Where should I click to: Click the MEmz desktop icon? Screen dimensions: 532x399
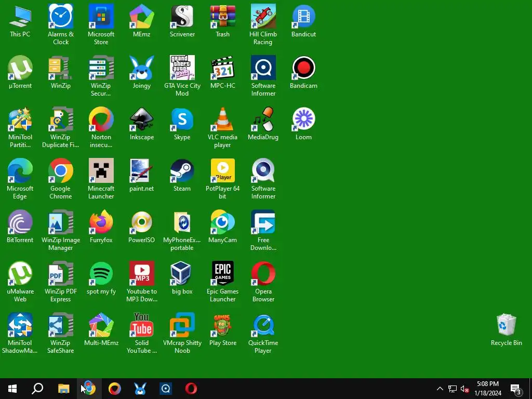[x=141, y=21]
